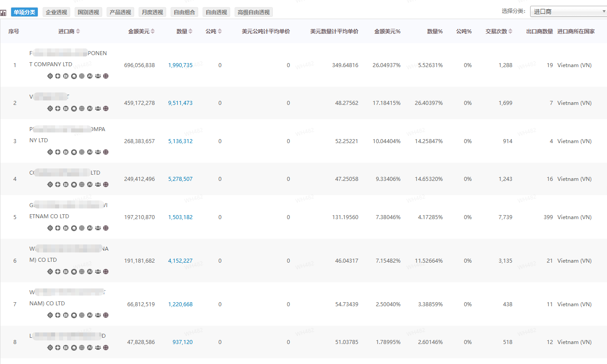Select the BI icon in row 5's action bar
The width and height of the screenshot is (607, 364).
tap(66, 228)
